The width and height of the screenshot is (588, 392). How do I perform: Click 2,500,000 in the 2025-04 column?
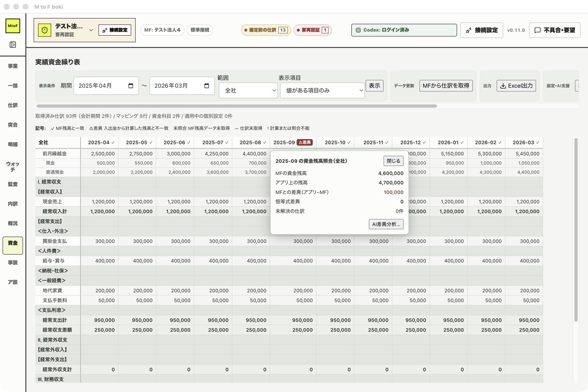pyautogui.click(x=103, y=154)
